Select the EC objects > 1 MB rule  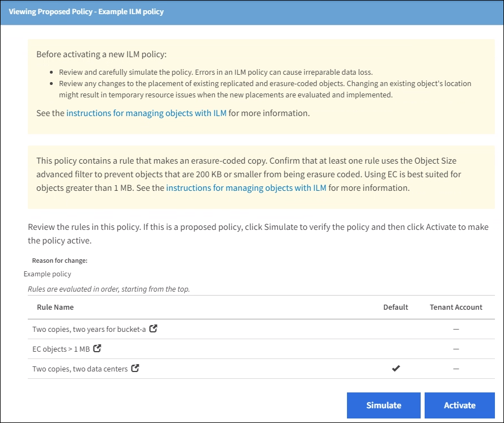click(x=61, y=349)
